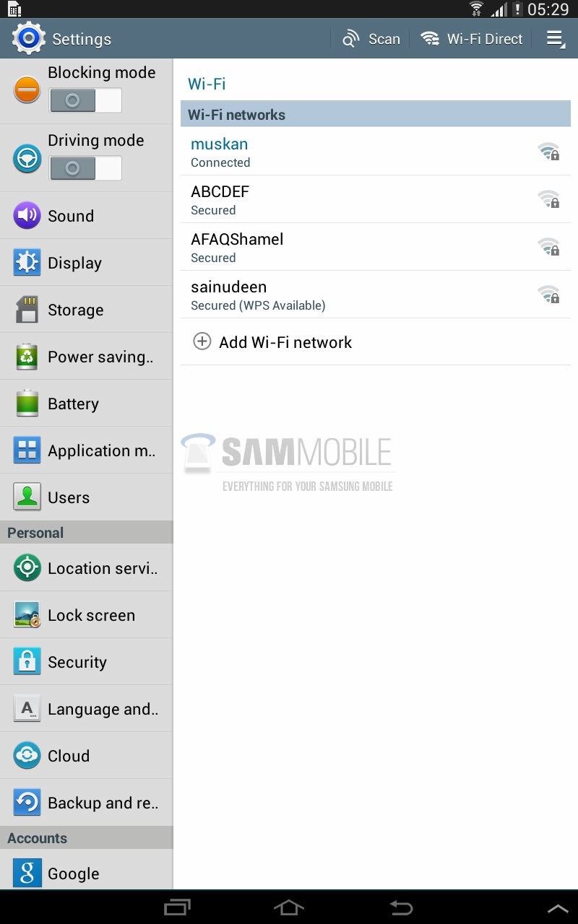Image resolution: width=578 pixels, height=924 pixels.
Task: Open Users settings icon
Action: click(27, 497)
